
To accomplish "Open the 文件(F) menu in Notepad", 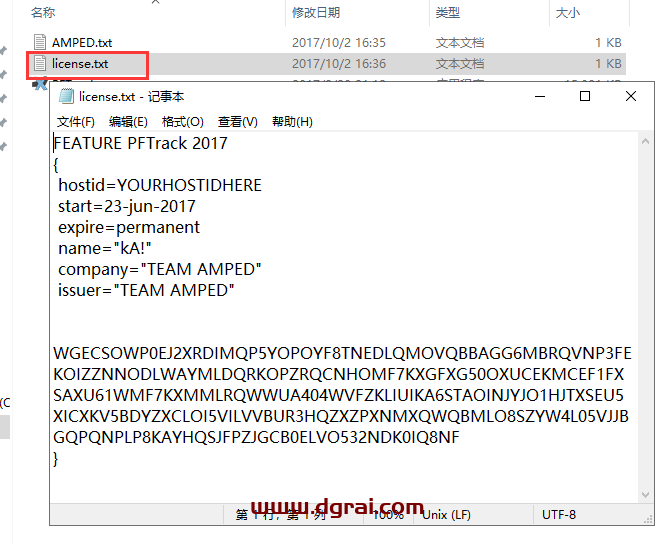I will tap(76, 122).
